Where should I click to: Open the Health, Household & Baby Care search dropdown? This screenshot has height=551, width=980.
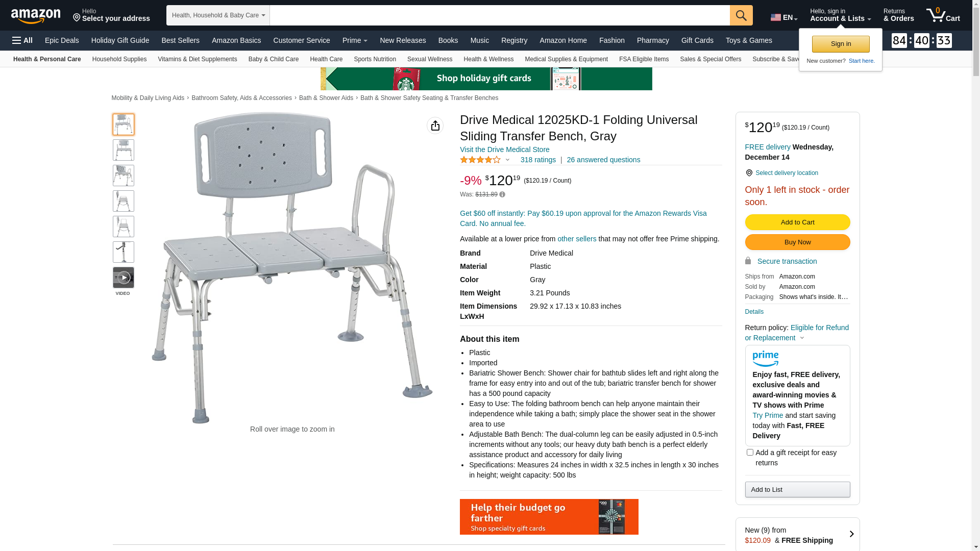218,15
